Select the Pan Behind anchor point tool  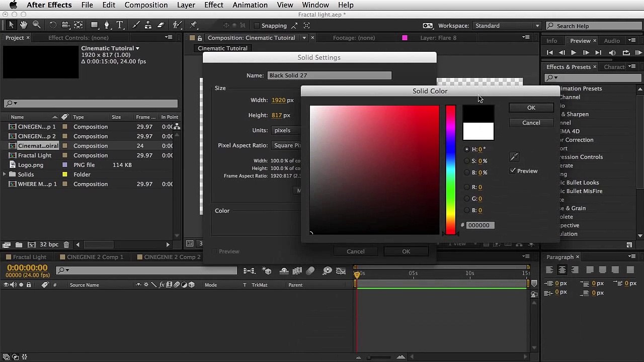78,25
